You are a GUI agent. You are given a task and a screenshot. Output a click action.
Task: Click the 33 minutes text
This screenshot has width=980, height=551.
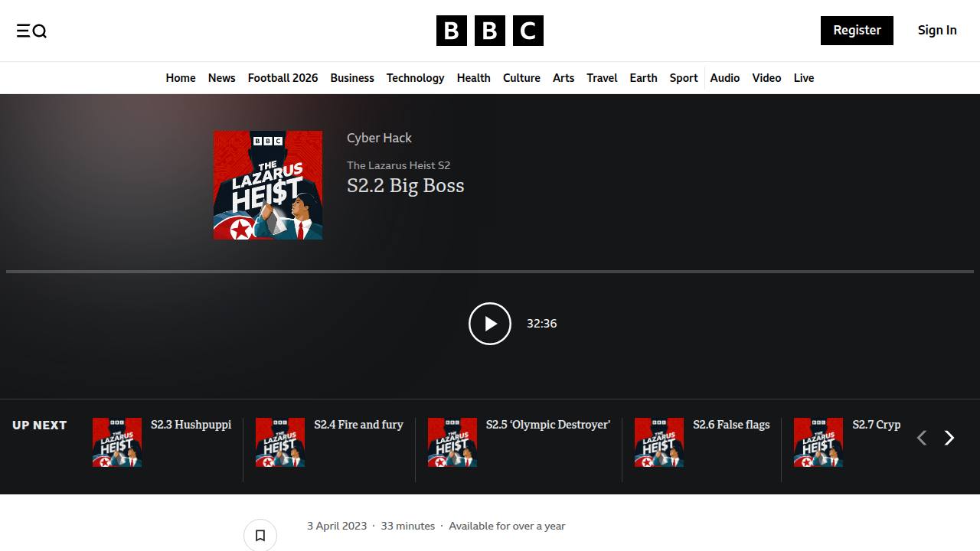click(x=407, y=526)
